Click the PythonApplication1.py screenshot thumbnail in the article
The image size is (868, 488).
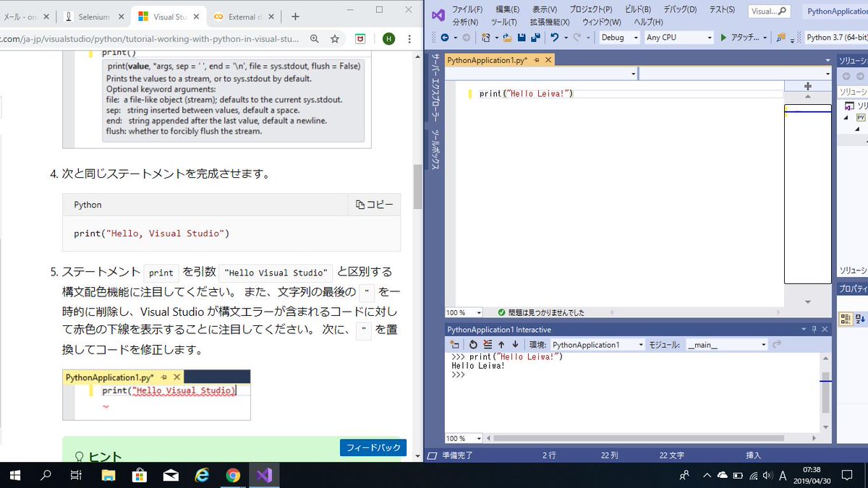coord(156,395)
